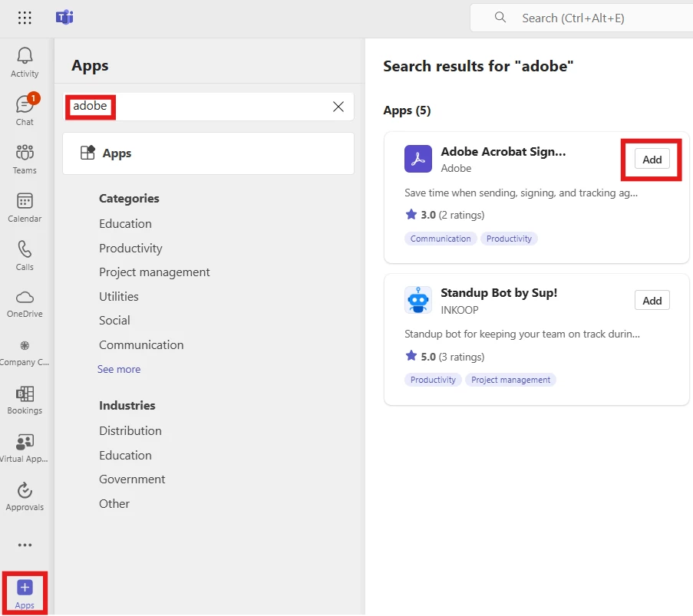Open the app launcher grid icon
The image size is (693, 616).
coord(25,18)
